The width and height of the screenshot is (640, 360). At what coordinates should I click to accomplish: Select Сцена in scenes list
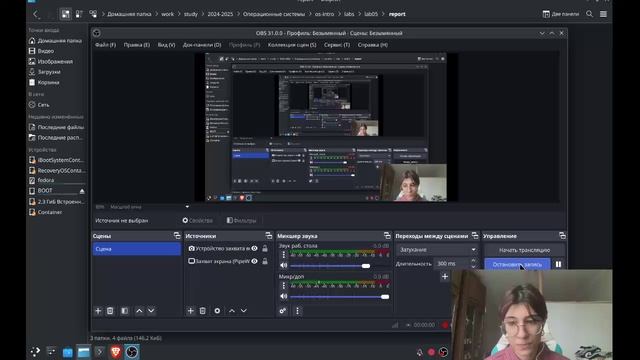click(137, 249)
